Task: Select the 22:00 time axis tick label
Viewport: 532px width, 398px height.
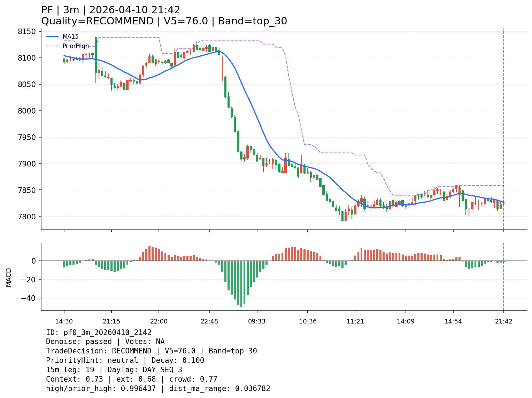Action: click(x=159, y=321)
